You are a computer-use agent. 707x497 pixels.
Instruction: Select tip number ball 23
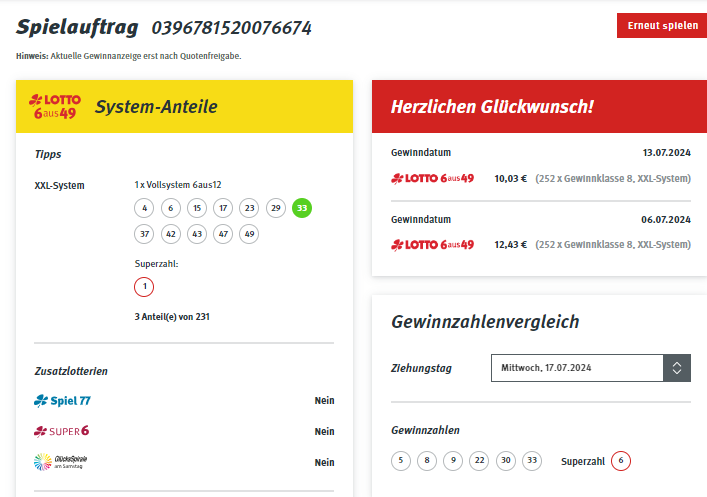(x=249, y=208)
